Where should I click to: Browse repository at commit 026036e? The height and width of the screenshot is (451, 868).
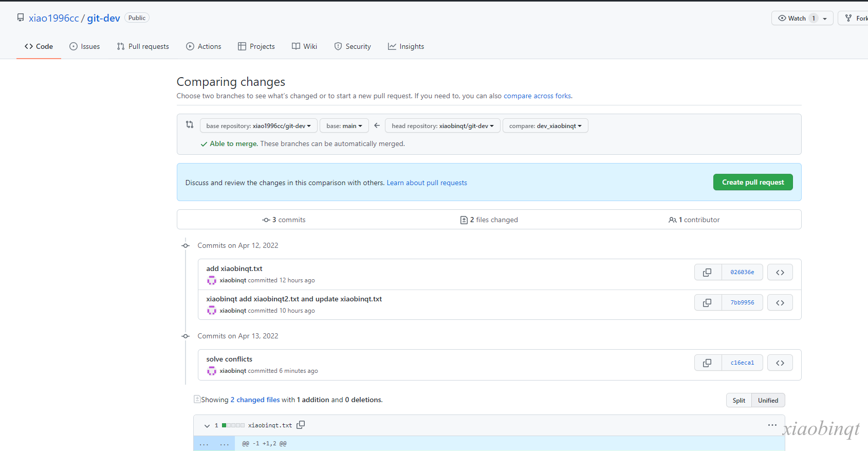780,272
